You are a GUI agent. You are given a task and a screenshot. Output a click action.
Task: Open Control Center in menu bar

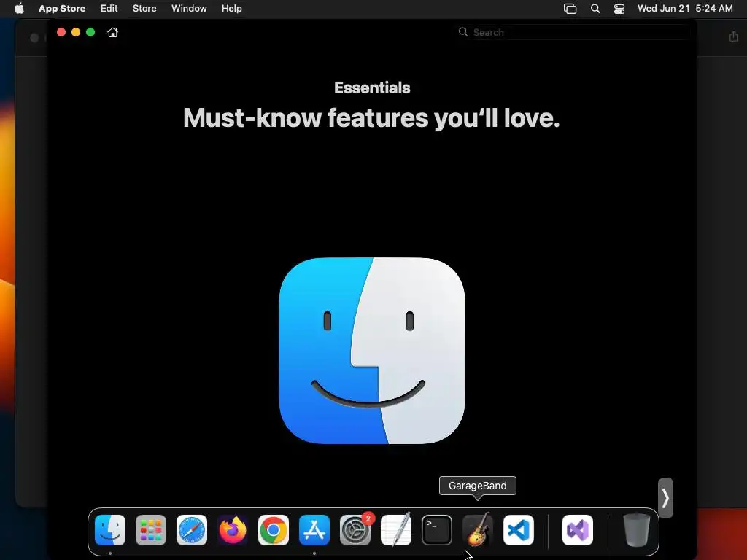pyautogui.click(x=619, y=8)
